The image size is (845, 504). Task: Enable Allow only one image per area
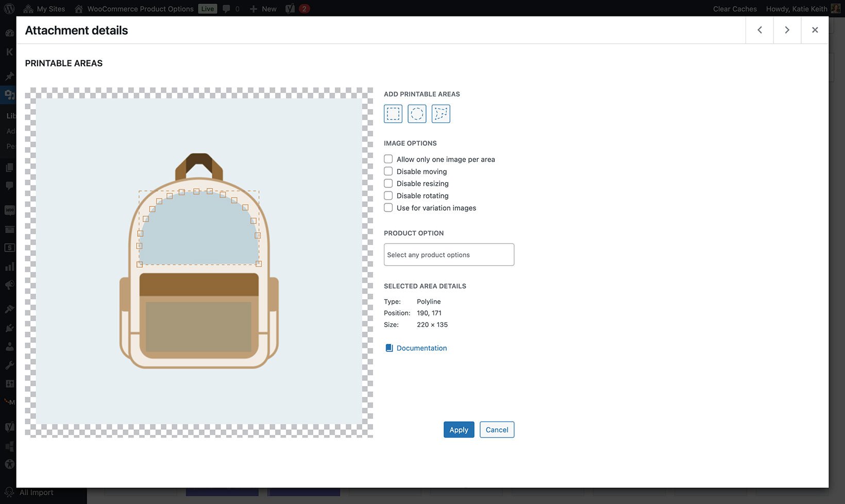click(x=388, y=159)
